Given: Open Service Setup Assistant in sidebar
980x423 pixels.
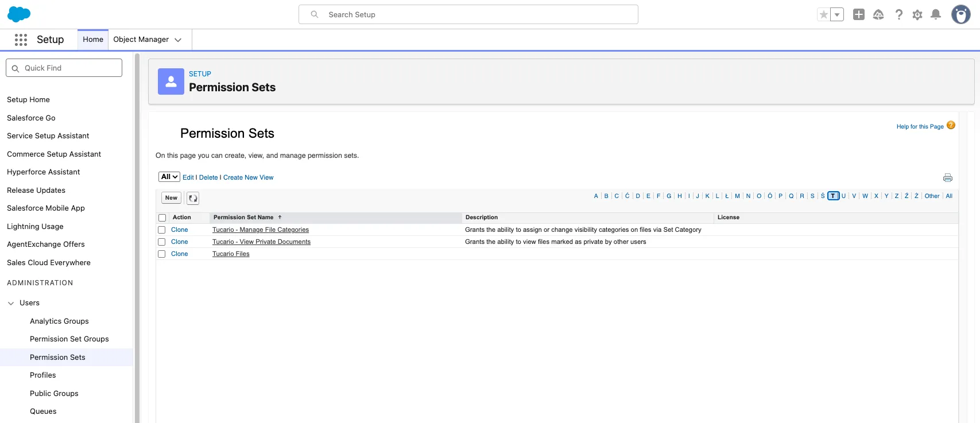Looking at the screenshot, I should (48, 136).
